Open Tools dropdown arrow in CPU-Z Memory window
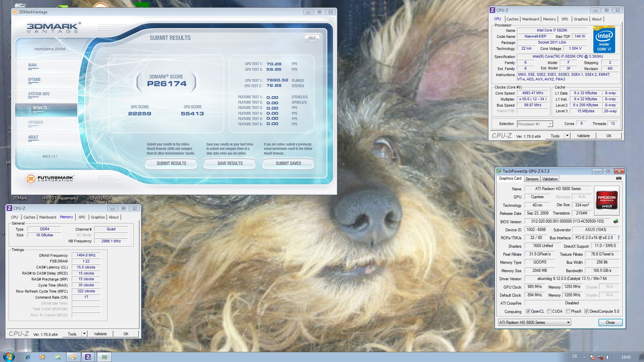Screen dimensions: 644x362 (x=84, y=334)
